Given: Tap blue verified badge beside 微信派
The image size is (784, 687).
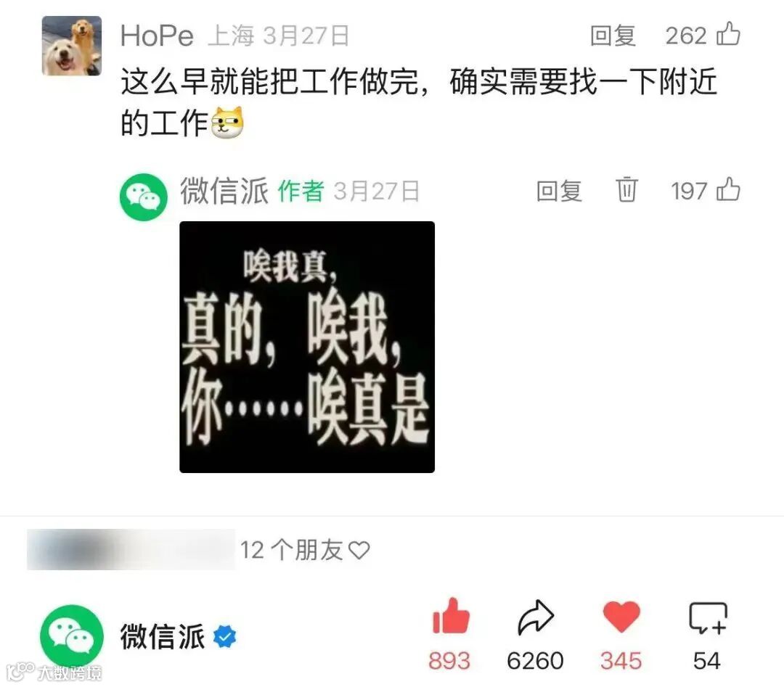Looking at the screenshot, I should point(224,636).
